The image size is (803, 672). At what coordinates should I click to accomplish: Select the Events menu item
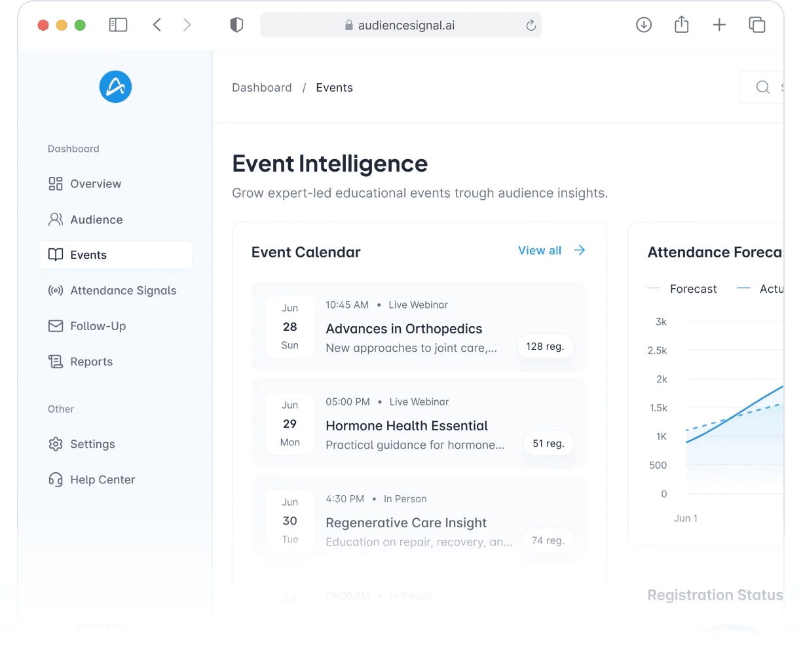click(115, 255)
